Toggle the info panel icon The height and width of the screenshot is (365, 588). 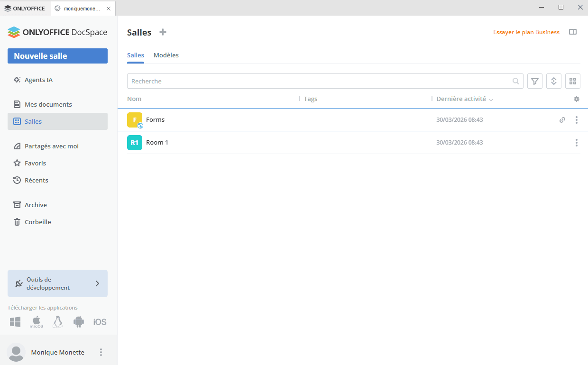(x=573, y=32)
